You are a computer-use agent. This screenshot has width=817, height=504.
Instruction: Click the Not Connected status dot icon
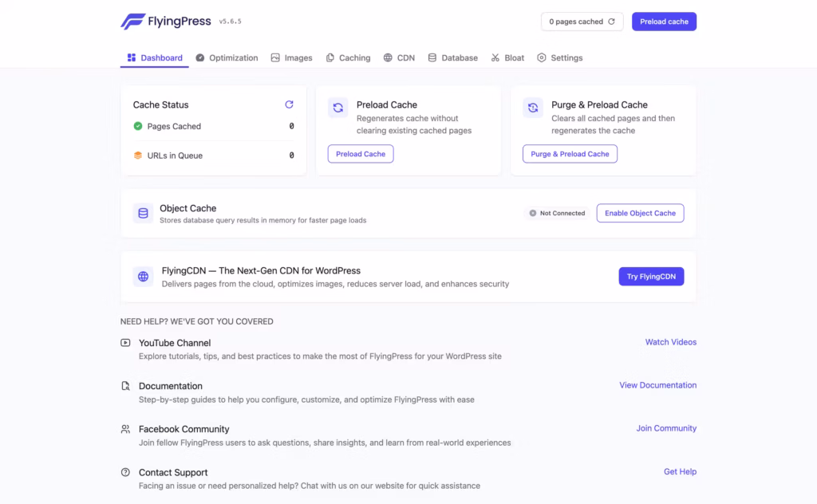pos(532,213)
